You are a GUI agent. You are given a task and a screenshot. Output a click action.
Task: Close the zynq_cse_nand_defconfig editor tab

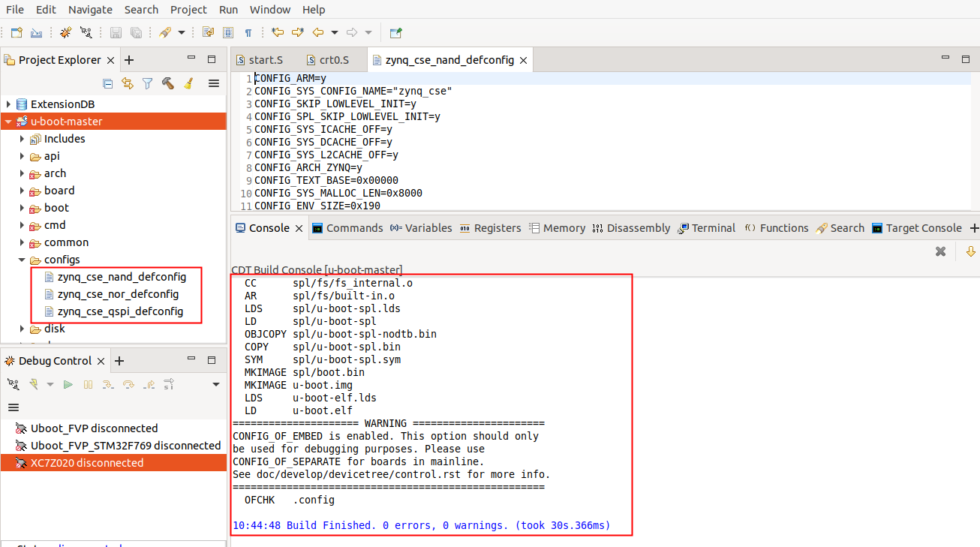coord(522,60)
